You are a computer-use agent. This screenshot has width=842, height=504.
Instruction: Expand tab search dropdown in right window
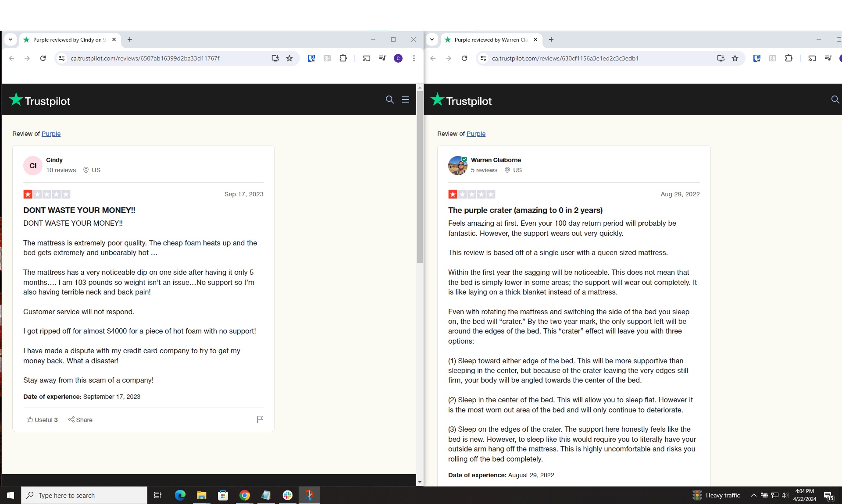432,39
